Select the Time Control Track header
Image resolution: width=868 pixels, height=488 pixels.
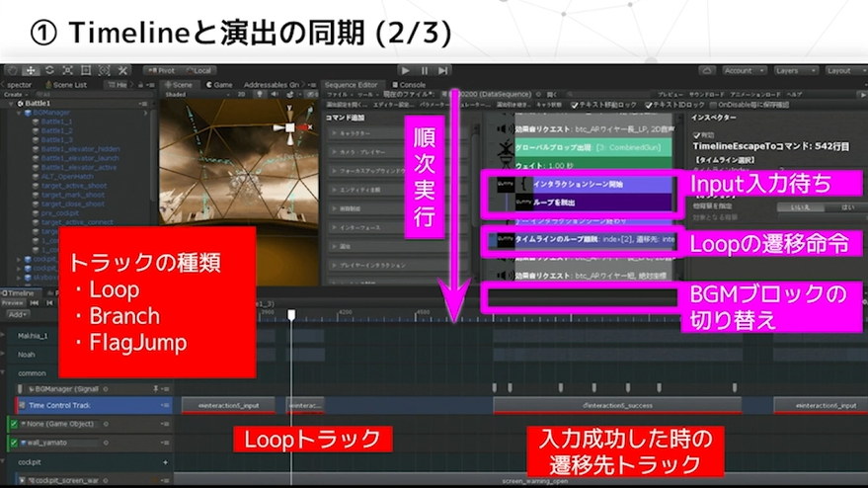point(93,405)
